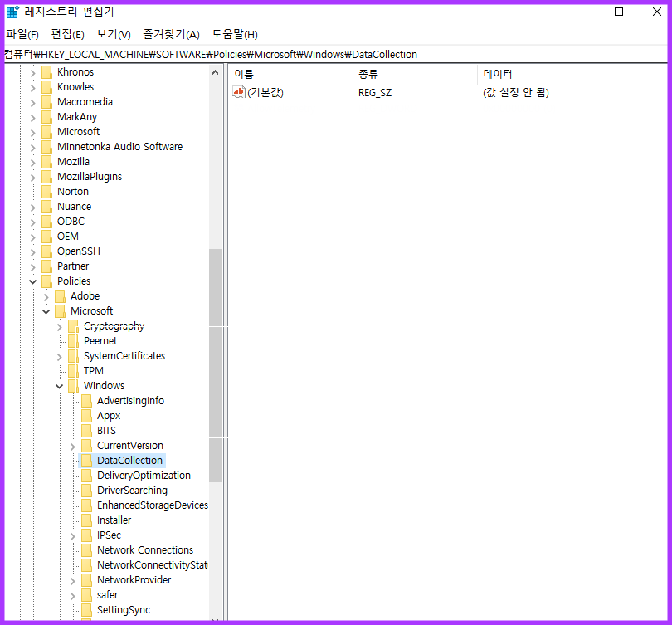Image resolution: width=672 pixels, height=625 pixels.
Task: Click the Peernet folder icon
Action: [73, 341]
